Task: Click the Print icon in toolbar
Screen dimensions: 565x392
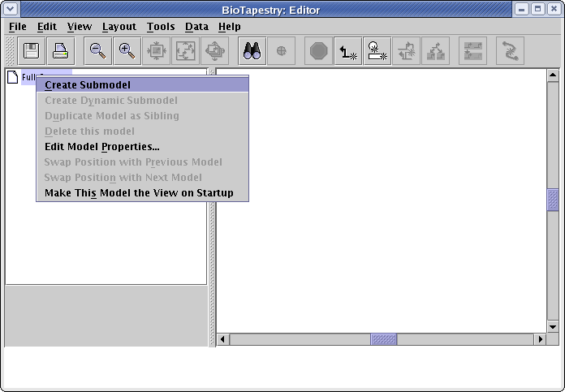Action: tap(61, 51)
